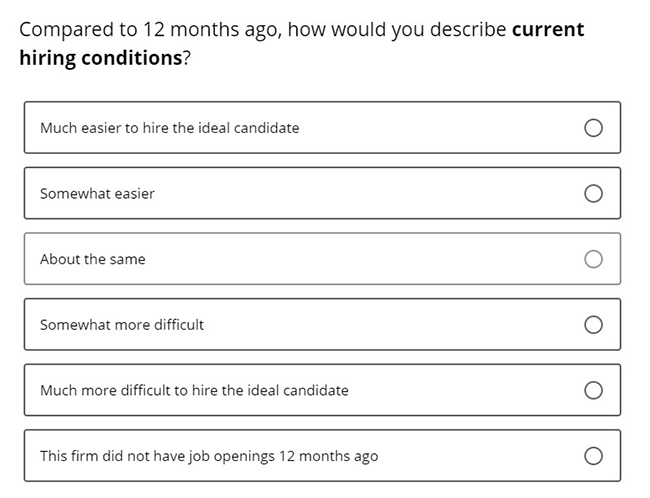
Task: Pick the fifth answer option box
Action: point(323,390)
